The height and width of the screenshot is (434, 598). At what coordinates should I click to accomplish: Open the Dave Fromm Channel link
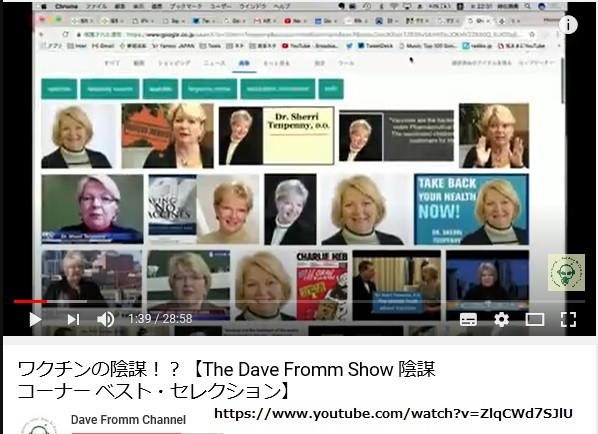(128, 420)
